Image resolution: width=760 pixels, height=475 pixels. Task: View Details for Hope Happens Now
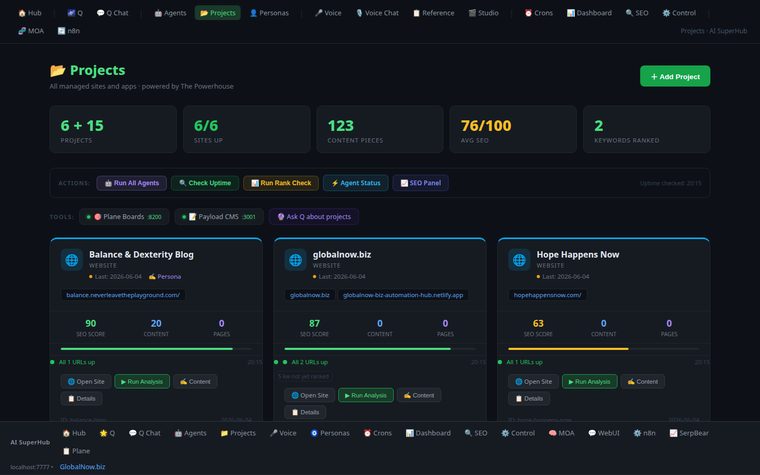(529, 398)
